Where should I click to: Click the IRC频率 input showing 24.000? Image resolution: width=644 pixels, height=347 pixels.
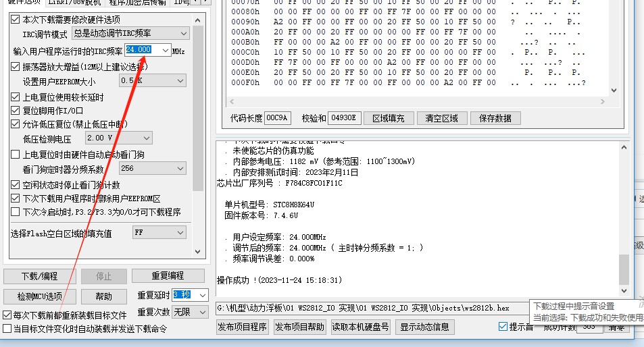pyautogui.click(x=142, y=50)
